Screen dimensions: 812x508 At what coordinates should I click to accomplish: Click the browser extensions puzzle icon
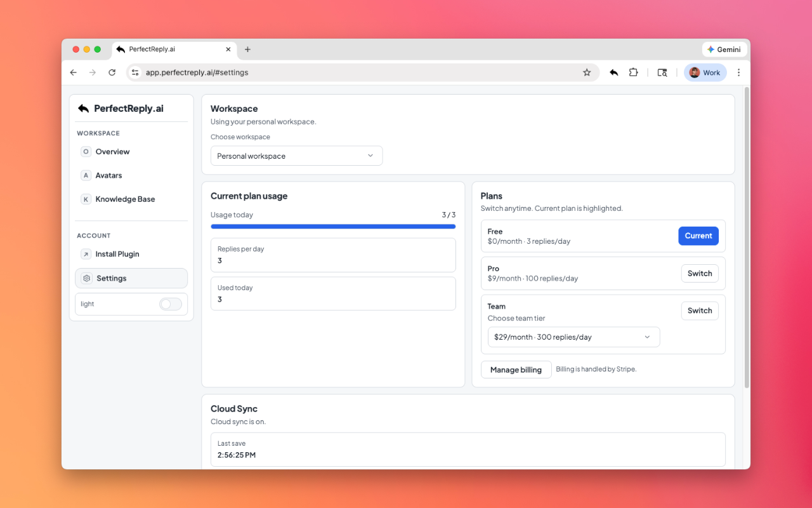633,72
